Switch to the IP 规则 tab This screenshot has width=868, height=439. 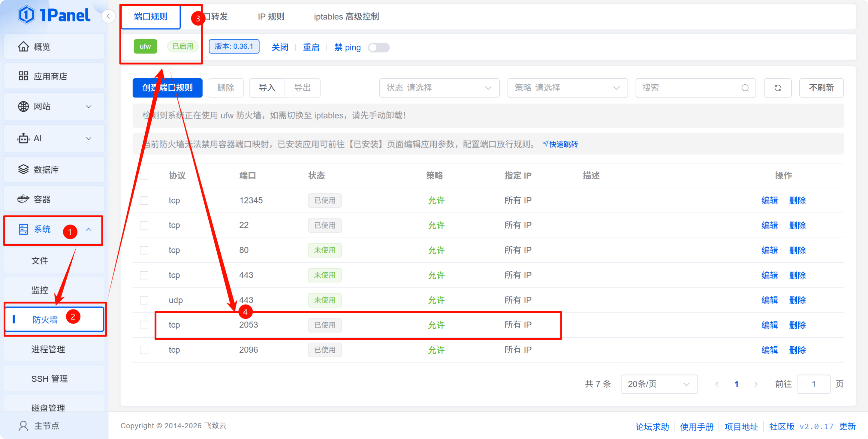pyautogui.click(x=271, y=16)
